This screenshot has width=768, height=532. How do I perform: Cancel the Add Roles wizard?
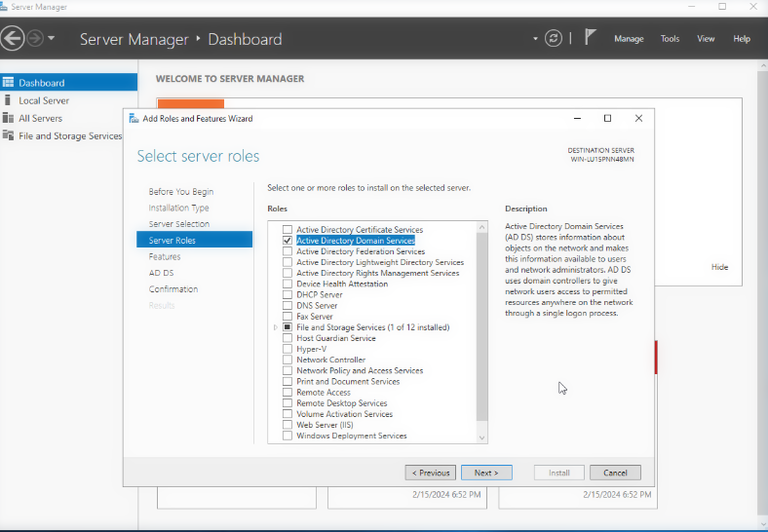click(615, 473)
